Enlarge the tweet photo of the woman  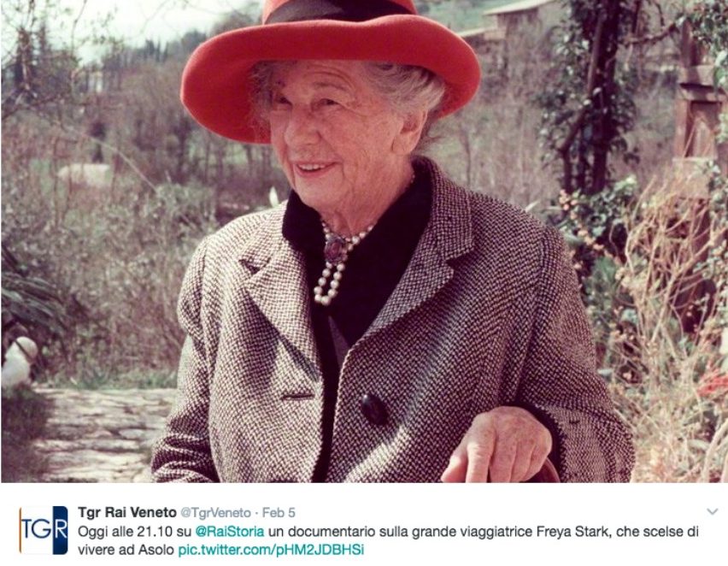click(364, 241)
